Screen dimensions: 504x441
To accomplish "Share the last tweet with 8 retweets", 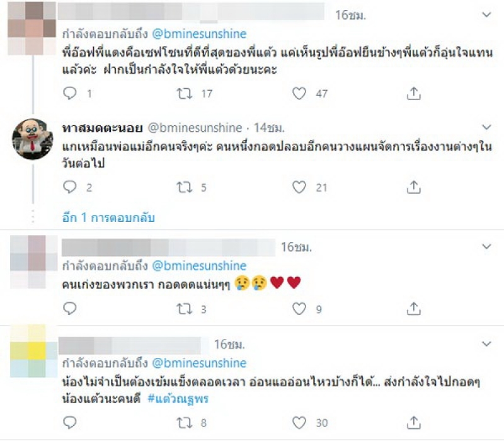I will click(x=414, y=422).
